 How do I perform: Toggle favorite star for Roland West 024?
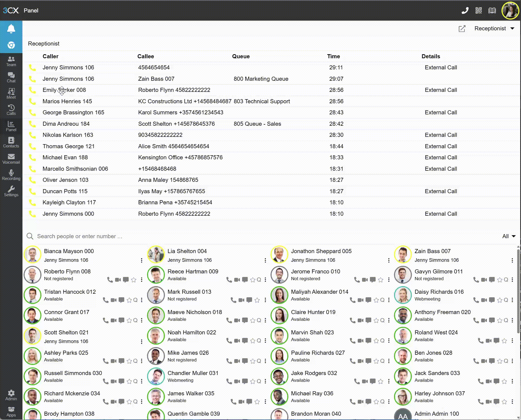[x=504, y=341]
